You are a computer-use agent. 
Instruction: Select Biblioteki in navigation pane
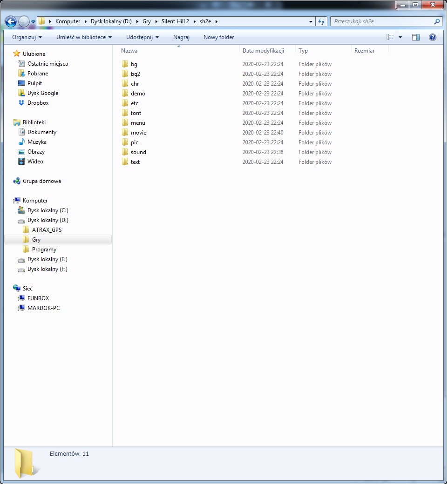point(34,122)
